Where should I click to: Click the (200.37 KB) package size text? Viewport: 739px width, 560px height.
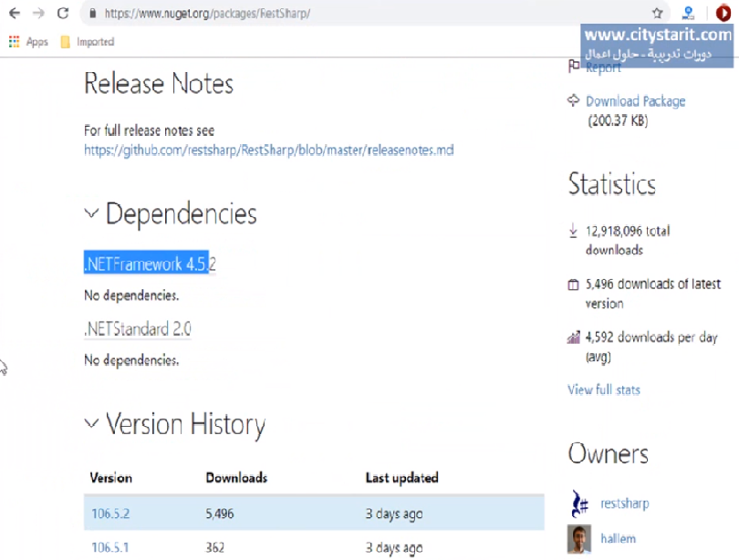coord(618,120)
